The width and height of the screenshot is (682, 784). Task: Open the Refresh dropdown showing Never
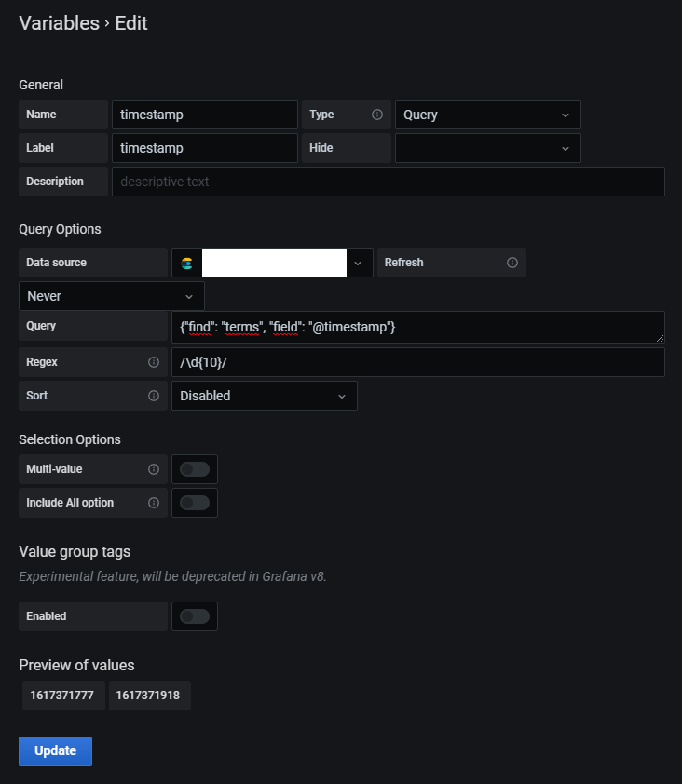tap(111, 295)
